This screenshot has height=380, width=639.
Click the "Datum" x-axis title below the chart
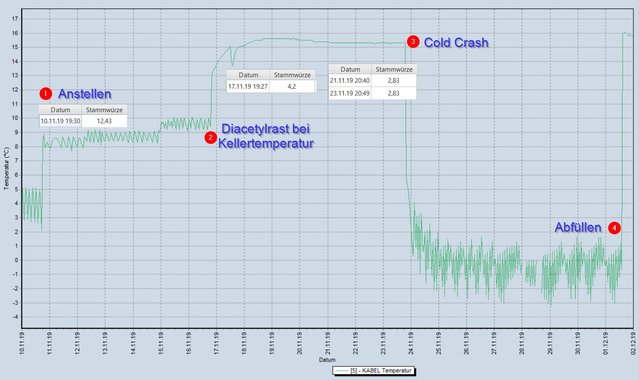[x=327, y=360]
